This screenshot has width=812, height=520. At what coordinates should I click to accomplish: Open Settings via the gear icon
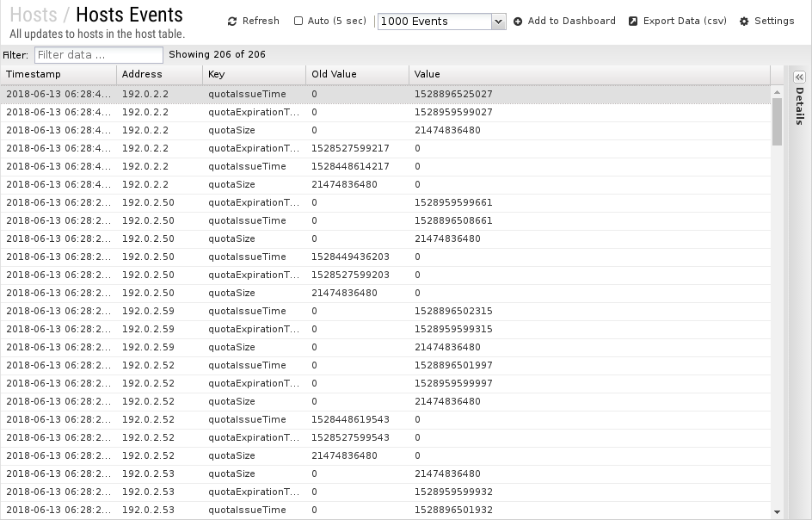744,22
